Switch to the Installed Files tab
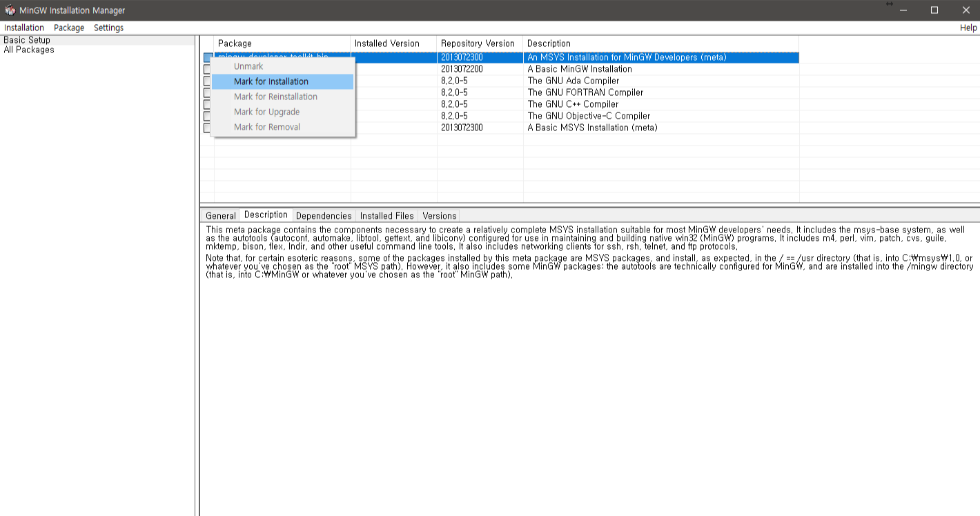This screenshot has height=516, width=980. point(386,216)
